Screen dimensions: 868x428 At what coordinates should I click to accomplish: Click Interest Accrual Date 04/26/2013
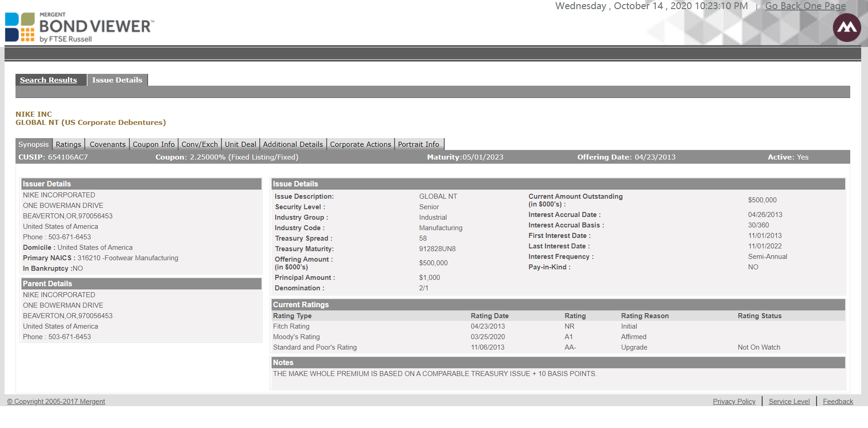[765, 215]
